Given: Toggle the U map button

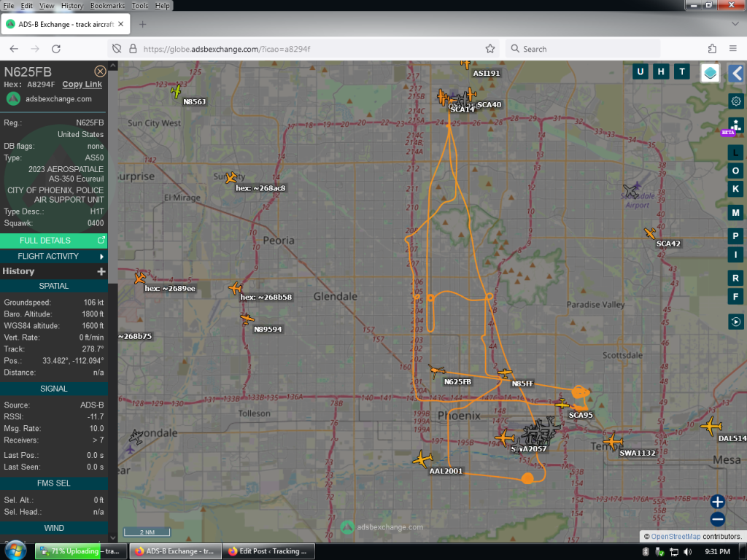Looking at the screenshot, I should [640, 72].
